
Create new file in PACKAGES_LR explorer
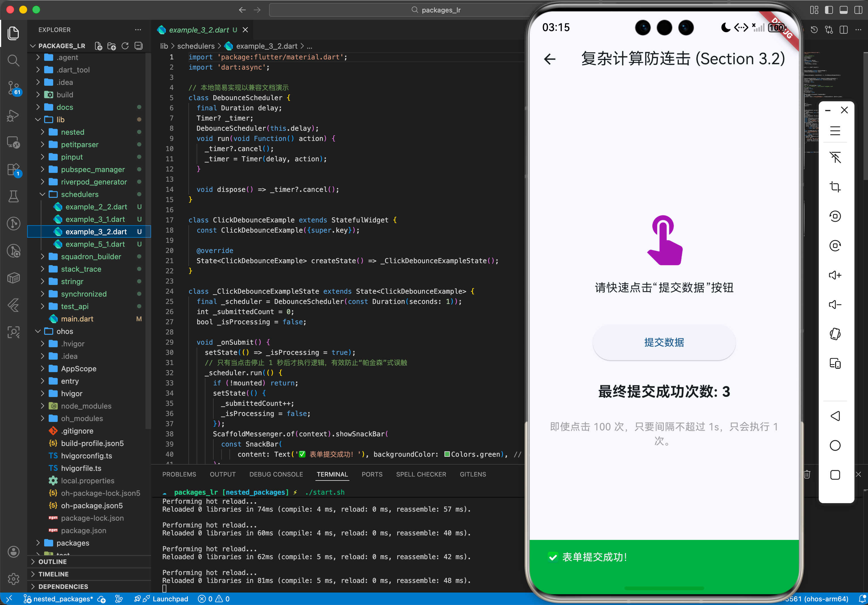[98, 46]
